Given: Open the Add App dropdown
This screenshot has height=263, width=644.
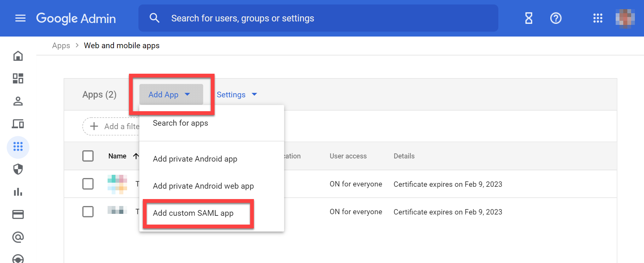Looking at the screenshot, I should click(x=171, y=94).
